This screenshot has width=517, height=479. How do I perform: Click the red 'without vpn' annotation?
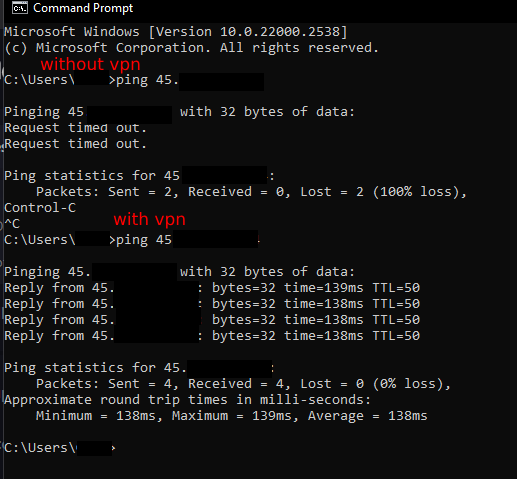pos(90,64)
